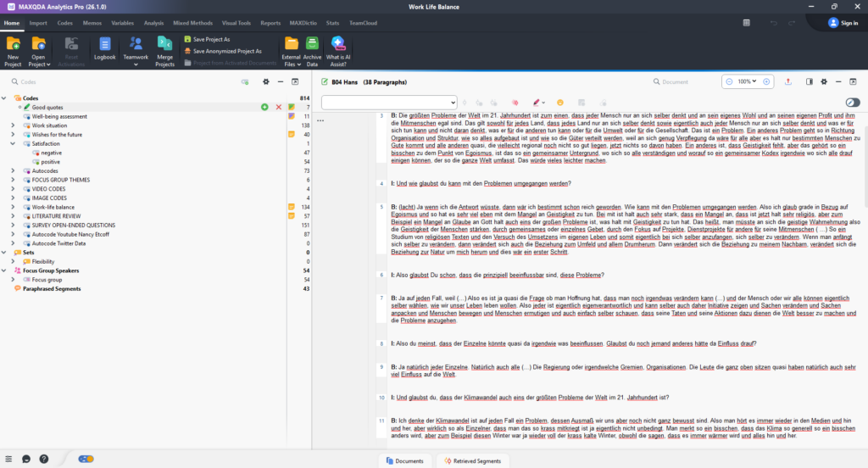The image size is (868, 468).
Task: Expand the FOCUS GROUP THEMES code
Action: (13, 180)
